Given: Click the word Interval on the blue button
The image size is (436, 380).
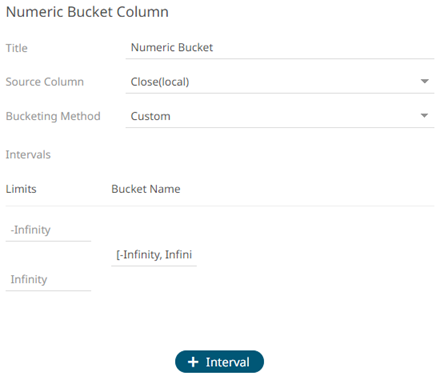Looking at the screenshot, I should point(228,362).
